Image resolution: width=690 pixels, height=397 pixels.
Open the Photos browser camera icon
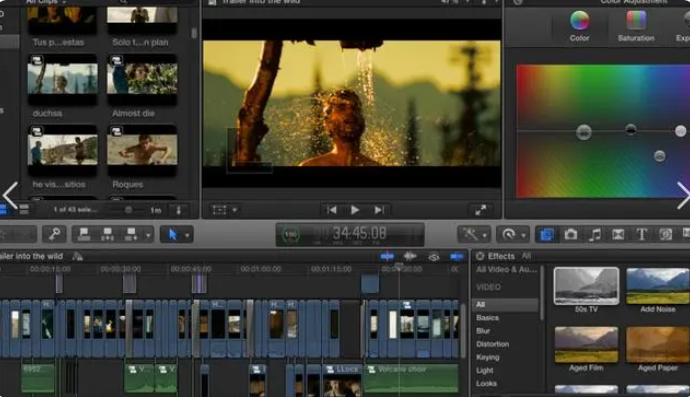pyautogui.click(x=571, y=235)
